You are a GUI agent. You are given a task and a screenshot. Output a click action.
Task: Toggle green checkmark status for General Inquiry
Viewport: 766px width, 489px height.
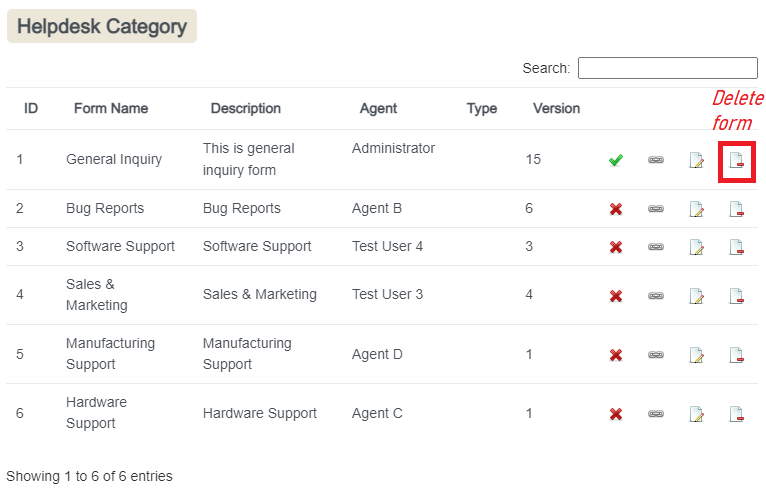point(616,160)
